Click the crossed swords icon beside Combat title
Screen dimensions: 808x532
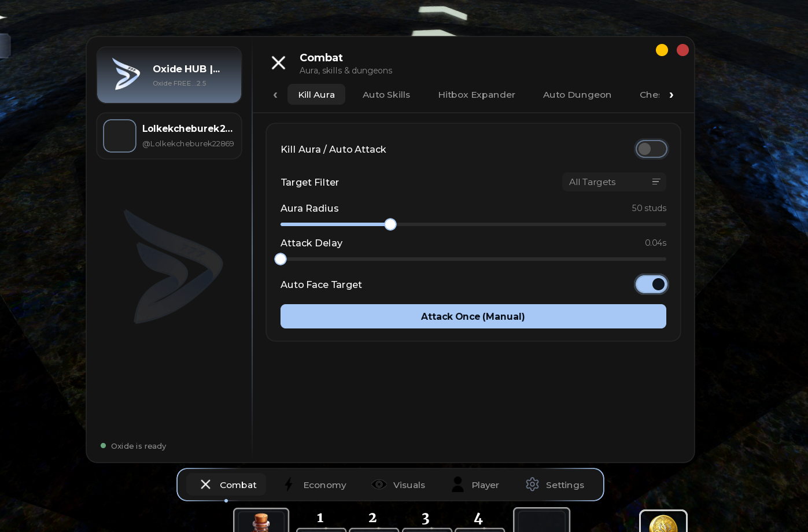[278, 63]
